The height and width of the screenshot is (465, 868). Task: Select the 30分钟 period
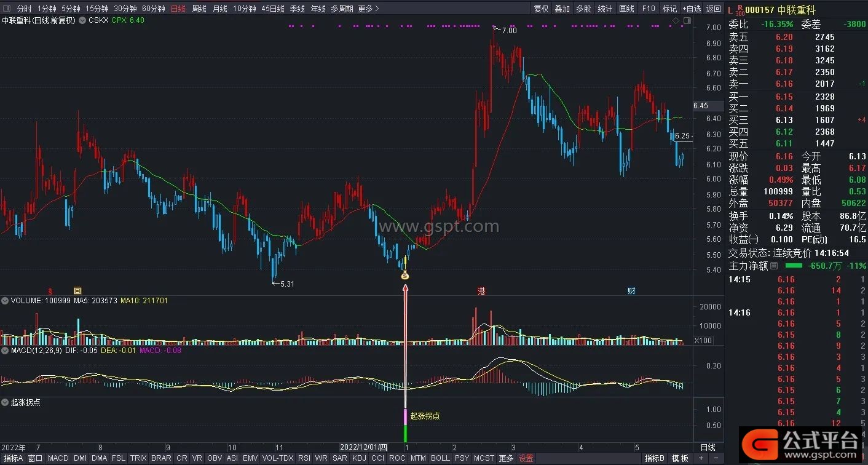click(x=125, y=9)
